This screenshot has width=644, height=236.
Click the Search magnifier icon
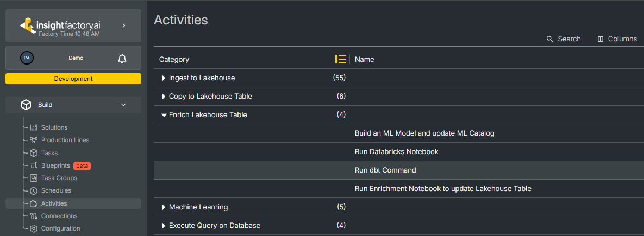(550, 39)
